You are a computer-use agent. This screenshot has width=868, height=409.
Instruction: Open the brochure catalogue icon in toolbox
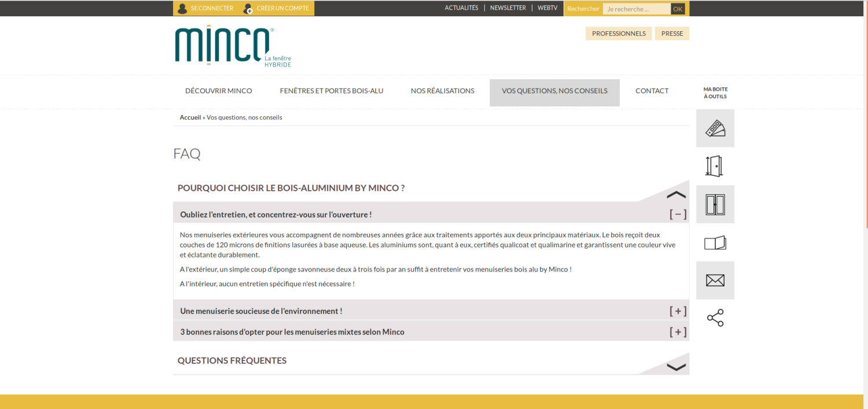click(715, 242)
